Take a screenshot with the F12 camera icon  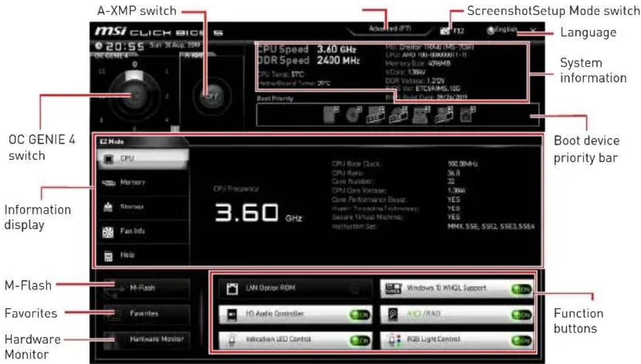point(445,30)
